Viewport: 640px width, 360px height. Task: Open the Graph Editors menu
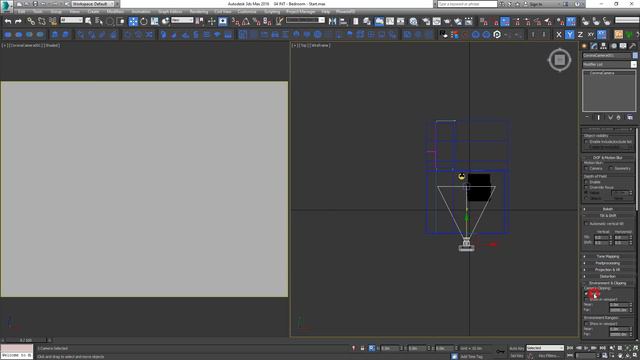tap(170, 12)
